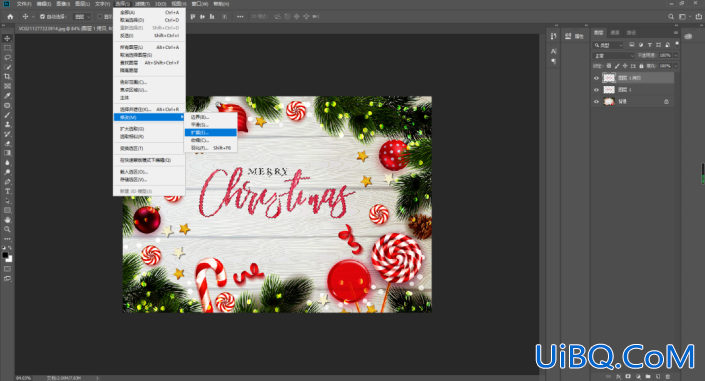Expand the Opacity slider dropdown arrow
The width and height of the screenshot is (705, 381).
676,55
